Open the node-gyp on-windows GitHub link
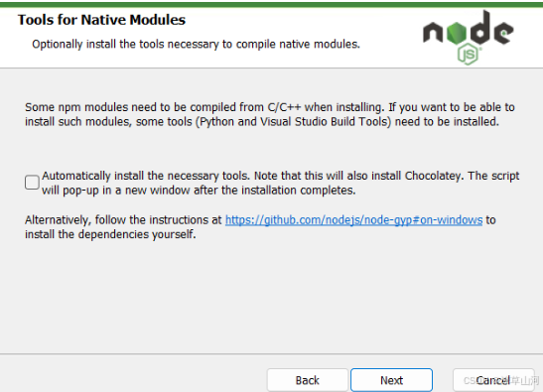Image resolution: width=543 pixels, height=392 pixels. 353,220
